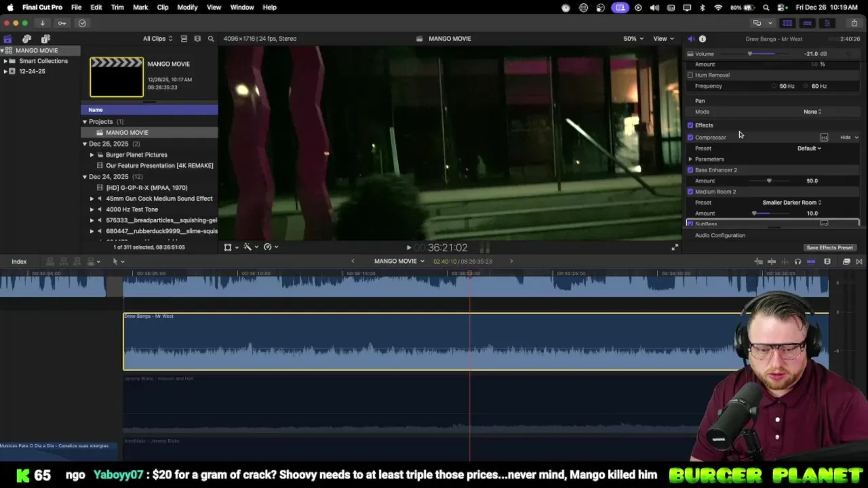Open the File menu
868x488 pixels.
(x=76, y=7)
